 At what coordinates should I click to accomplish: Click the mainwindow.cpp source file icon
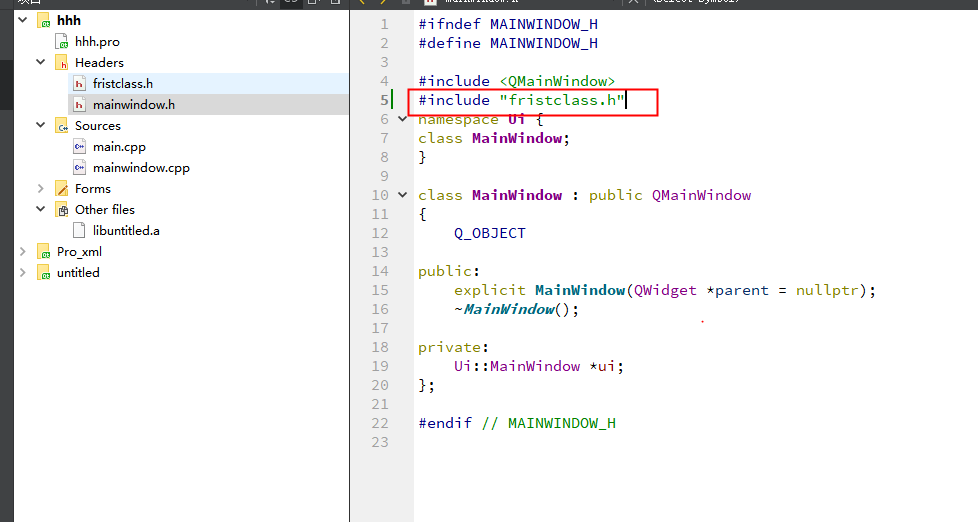click(x=79, y=168)
